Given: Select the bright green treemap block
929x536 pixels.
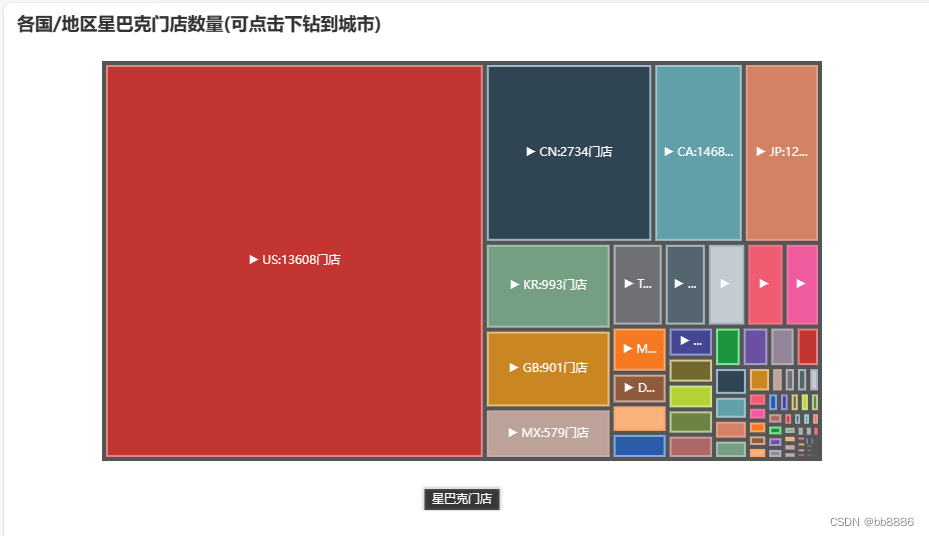Looking at the screenshot, I should 728,346.
